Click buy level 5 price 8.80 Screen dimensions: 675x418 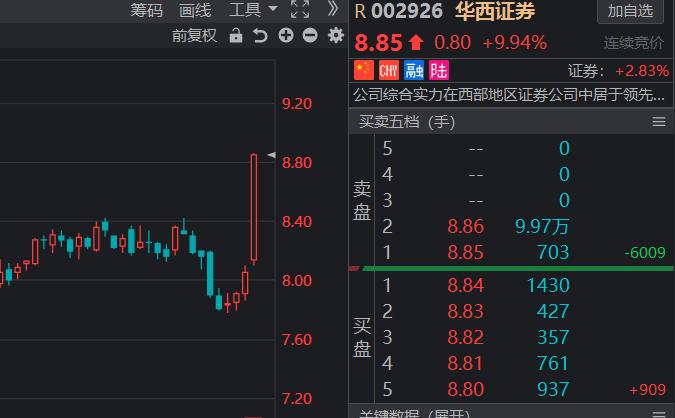(x=466, y=389)
